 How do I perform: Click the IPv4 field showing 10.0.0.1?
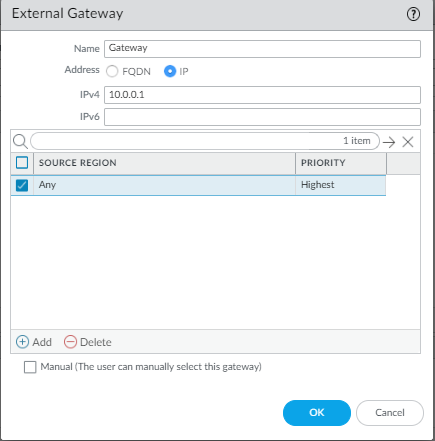(x=262, y=95)
